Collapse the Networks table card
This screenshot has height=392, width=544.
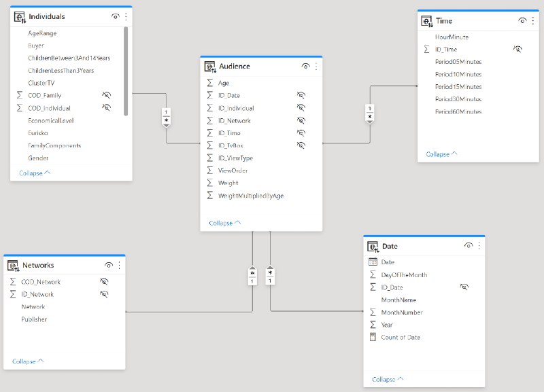pyautogui.click(x=28, y=361)
